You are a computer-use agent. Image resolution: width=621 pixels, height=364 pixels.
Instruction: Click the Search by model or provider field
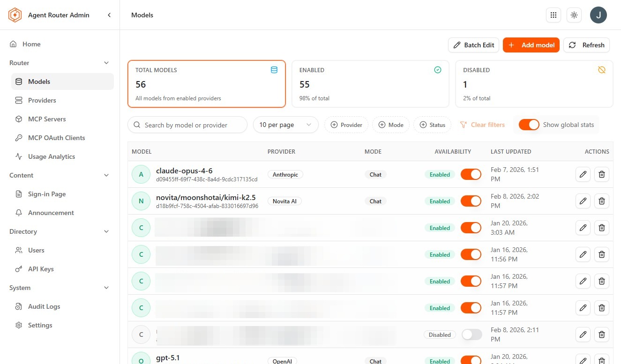[x=187, y=125]
